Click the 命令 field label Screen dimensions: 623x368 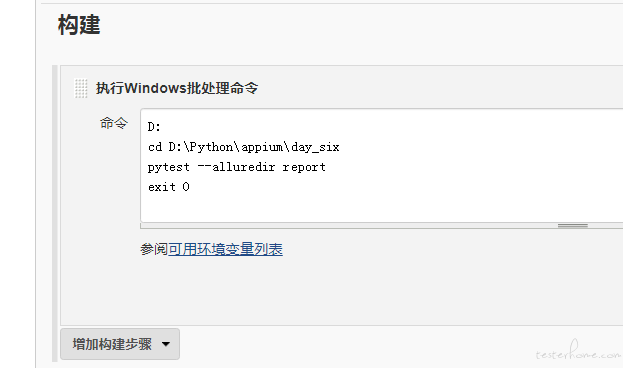pos(114,123)
